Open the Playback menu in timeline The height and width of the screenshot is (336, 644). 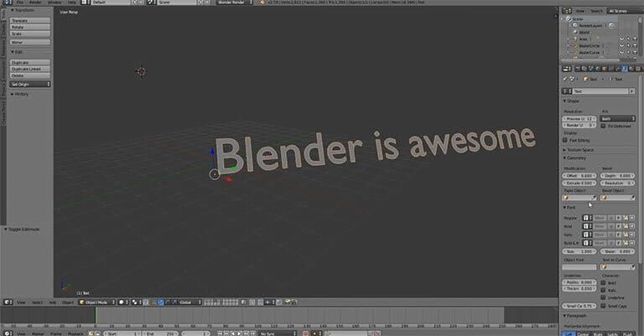(x=75, y=333)
